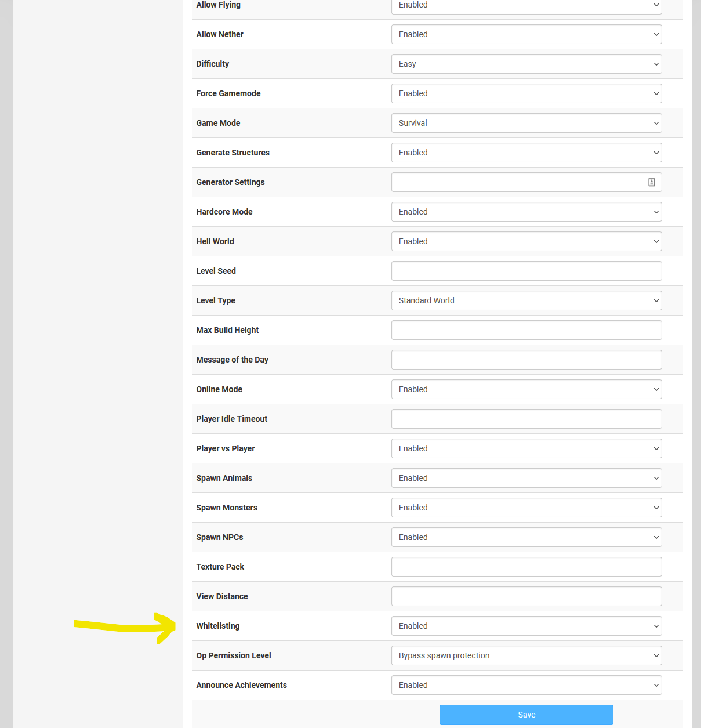The width and height of the screenshot is (701, 728).
Task: Open the Difficulty dropdown
Action: tap(526, 64)
